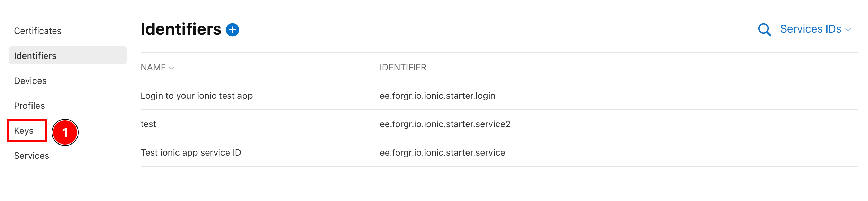Click the blue plus icon beside Identifiers
This screenshot has height=201, width=868.
point(233,30)
